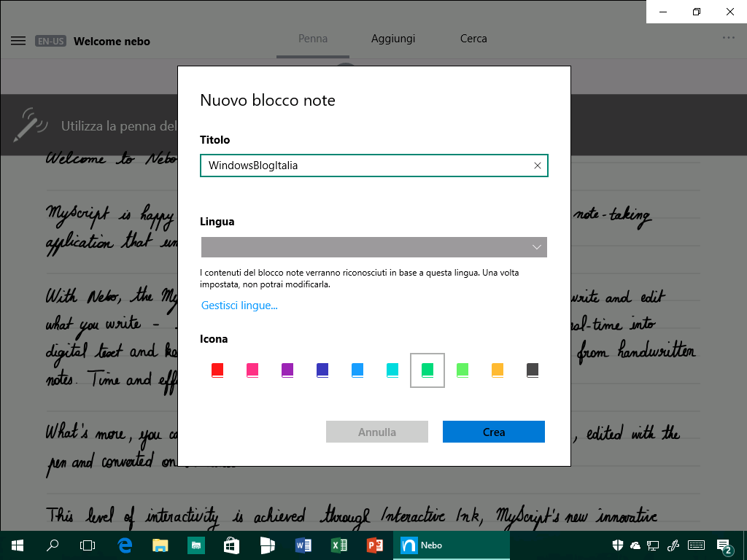Launch Word from the taskbar
Viewport: 747px width, 560px height.
pyautogui.click(x=303, y=545)
